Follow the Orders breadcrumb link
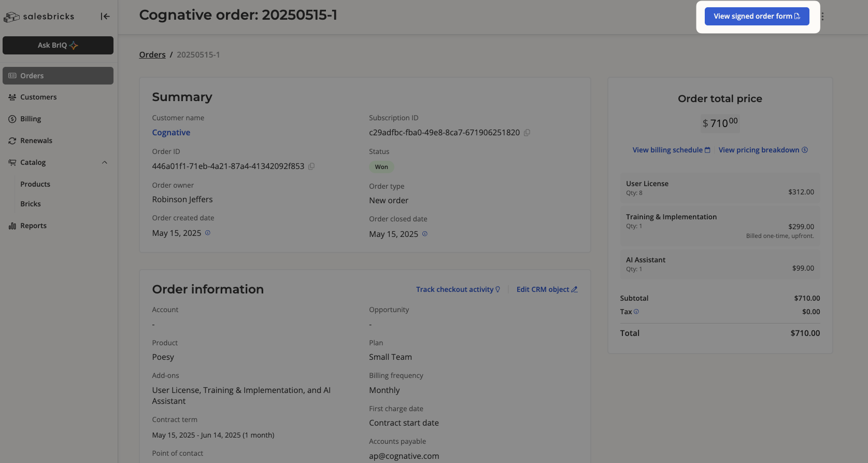This screenshot has height=463, width=868. (152, 55)
